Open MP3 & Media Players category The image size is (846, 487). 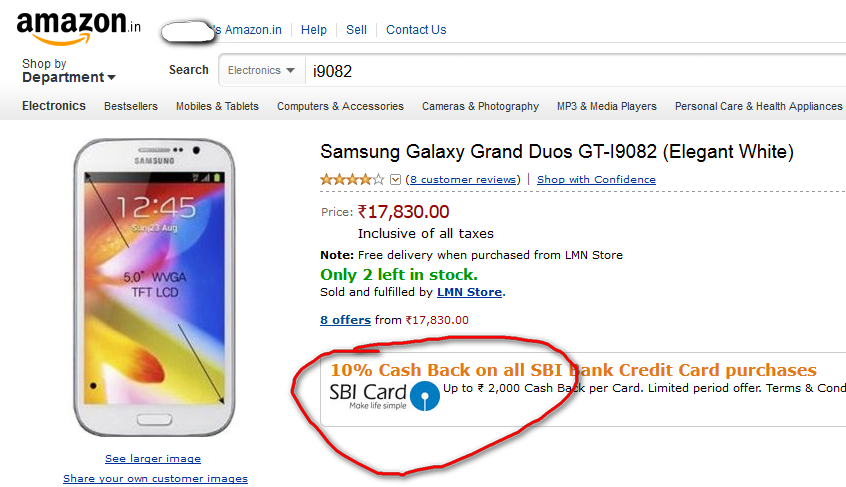[x=607, y=106]
